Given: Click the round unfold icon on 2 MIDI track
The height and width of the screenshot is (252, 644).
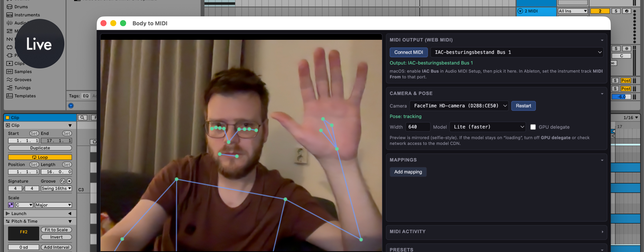Looking at the screenshot, I should pyautogui.click(x=520, y=11).
